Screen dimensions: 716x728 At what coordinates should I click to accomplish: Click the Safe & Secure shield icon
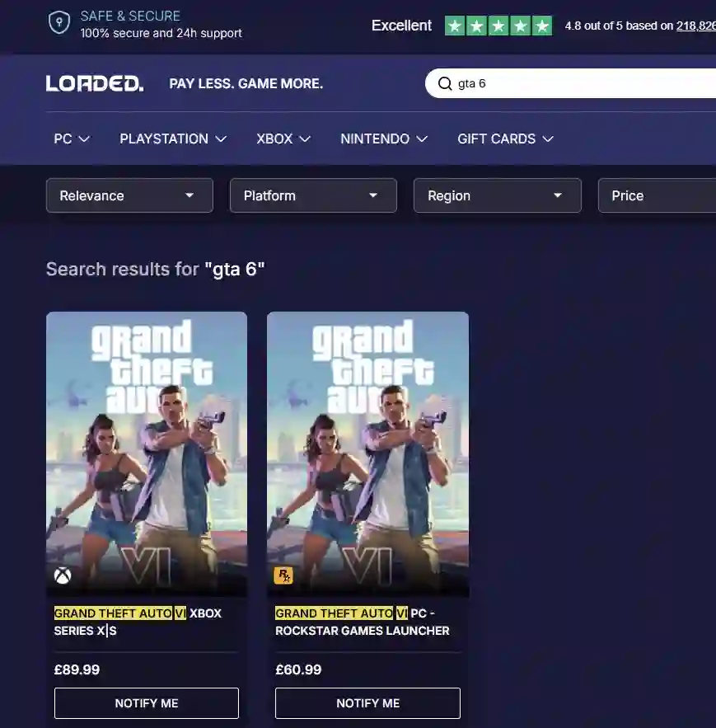[59, 23]
